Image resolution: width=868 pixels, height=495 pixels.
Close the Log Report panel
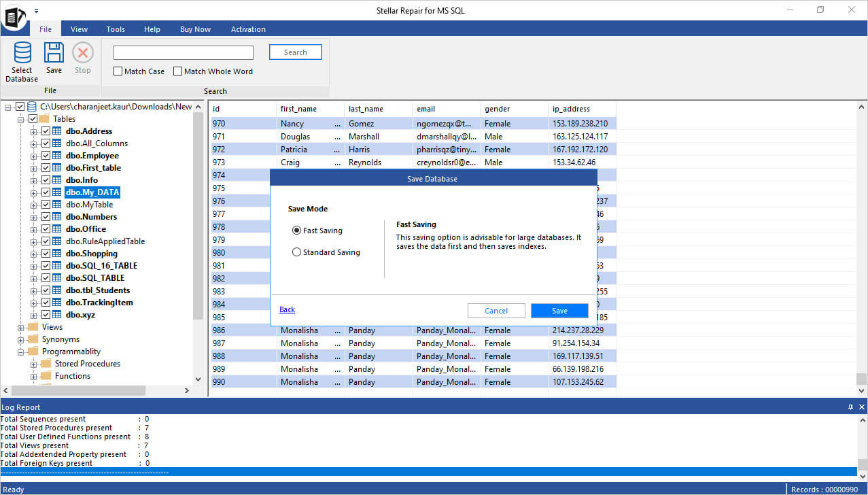point(861,407)
